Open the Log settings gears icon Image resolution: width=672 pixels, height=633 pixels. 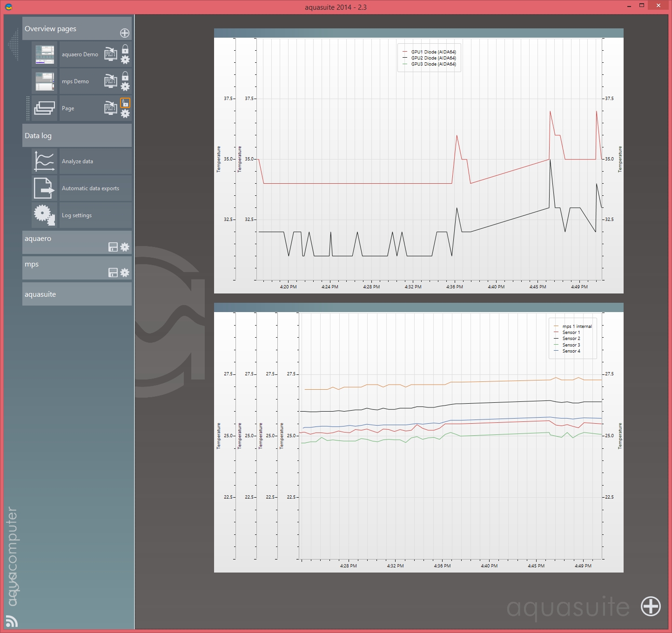click(x=44, y=215)
